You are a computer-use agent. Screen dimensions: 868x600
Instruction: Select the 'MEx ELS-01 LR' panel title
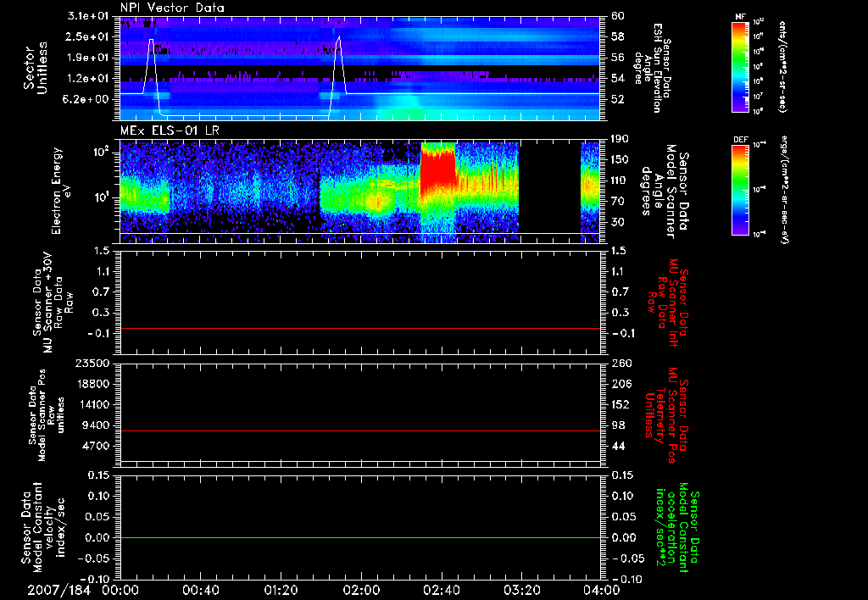(170, 131)
